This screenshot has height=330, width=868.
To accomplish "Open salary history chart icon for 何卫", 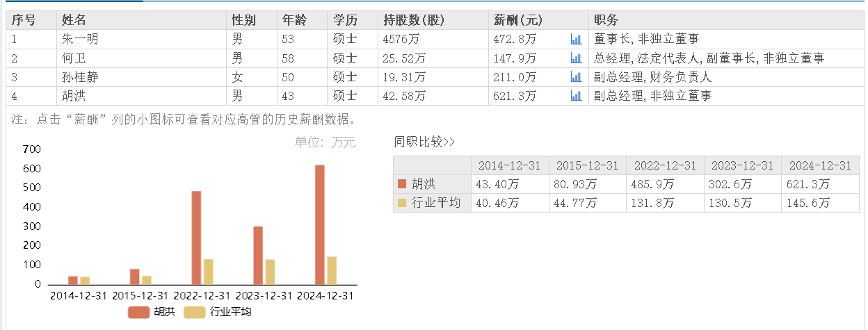I will (576, 58).
